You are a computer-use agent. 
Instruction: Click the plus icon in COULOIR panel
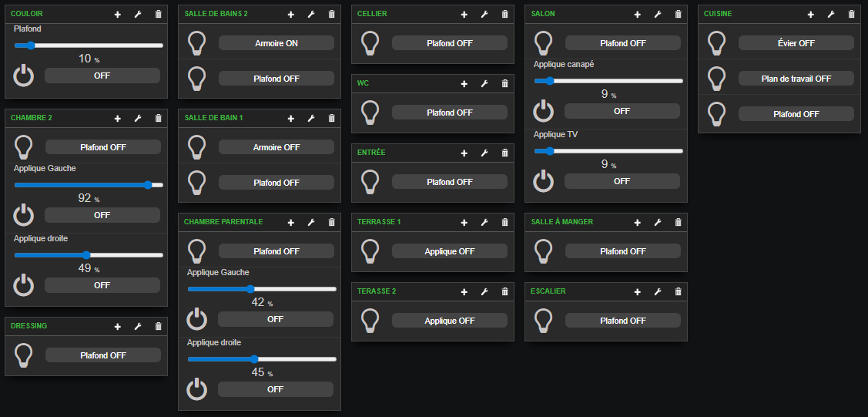click(117, 14)
